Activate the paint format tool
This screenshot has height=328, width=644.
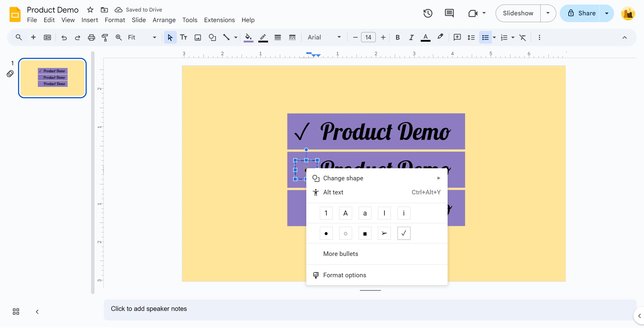[x=105, y=37]
